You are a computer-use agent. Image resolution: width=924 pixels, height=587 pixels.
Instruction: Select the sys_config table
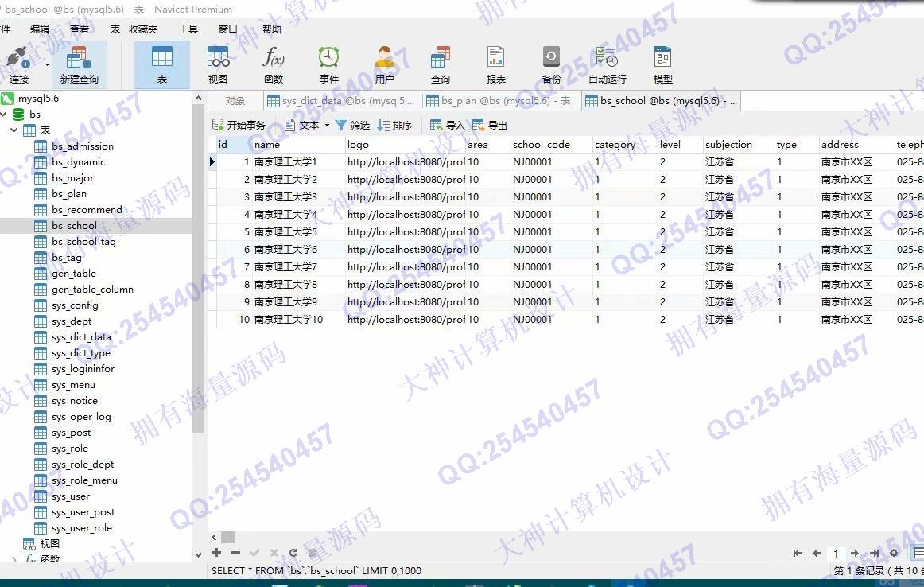(x=75, y=305)
